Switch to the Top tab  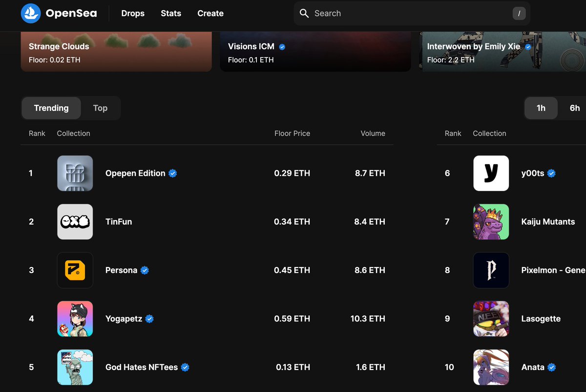(x=100, y=108)
